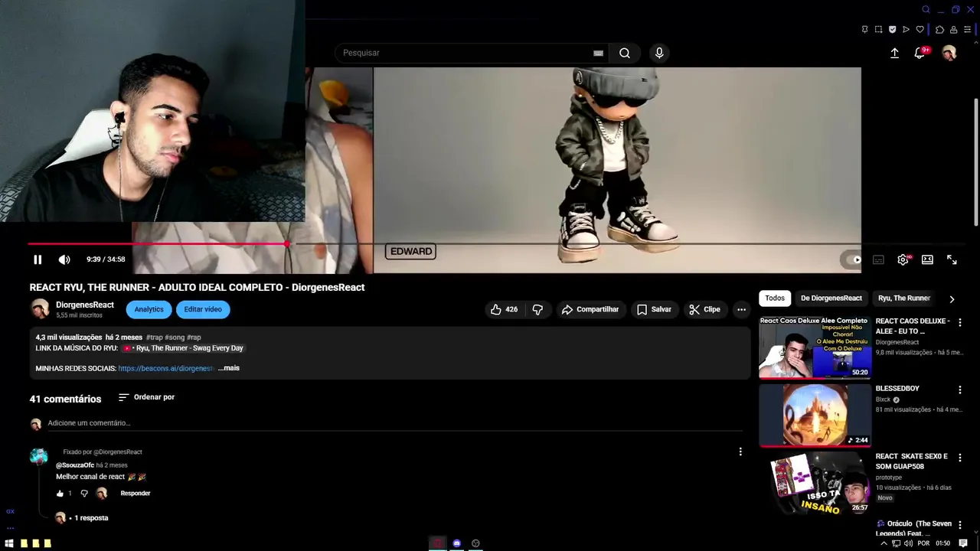The image size is (980, 551).
Task: Open notifications bell showing 9+
Action: (x=920, y=53)
